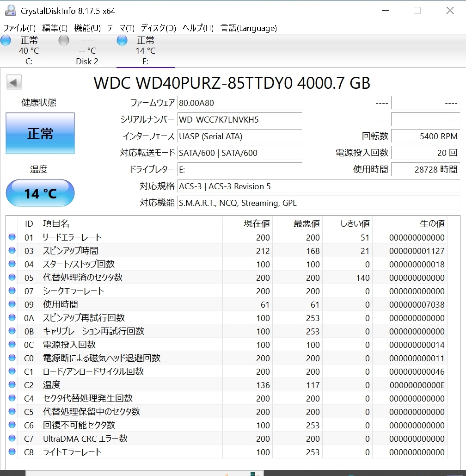Screen dimensions: 466x476
Task: Click the ID column header
Action: tap(29, 224)
